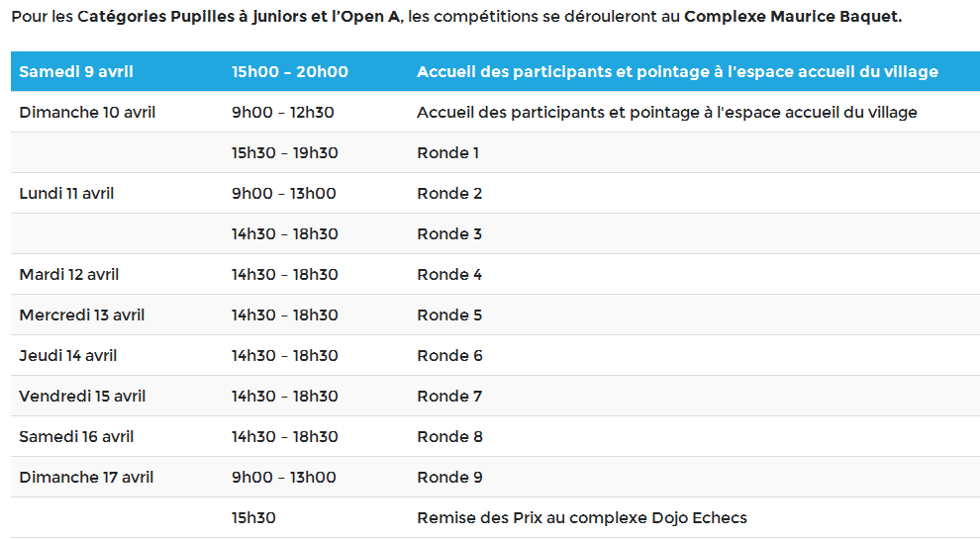
Task: Select the Dimanche 10 avril date cell
Action: [x=87, y=113]
